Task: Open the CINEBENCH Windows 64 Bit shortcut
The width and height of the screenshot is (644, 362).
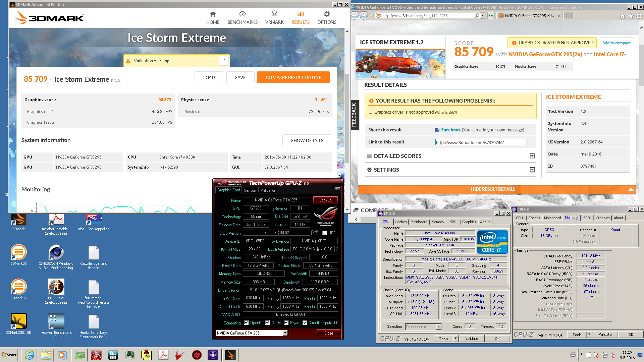Action: (x=56, y=257)
